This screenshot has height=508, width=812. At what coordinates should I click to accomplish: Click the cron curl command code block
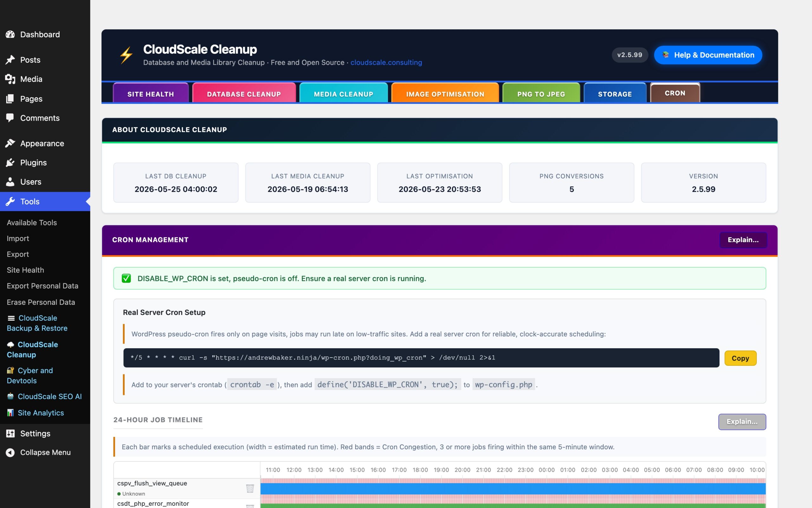tap(421, 358)
